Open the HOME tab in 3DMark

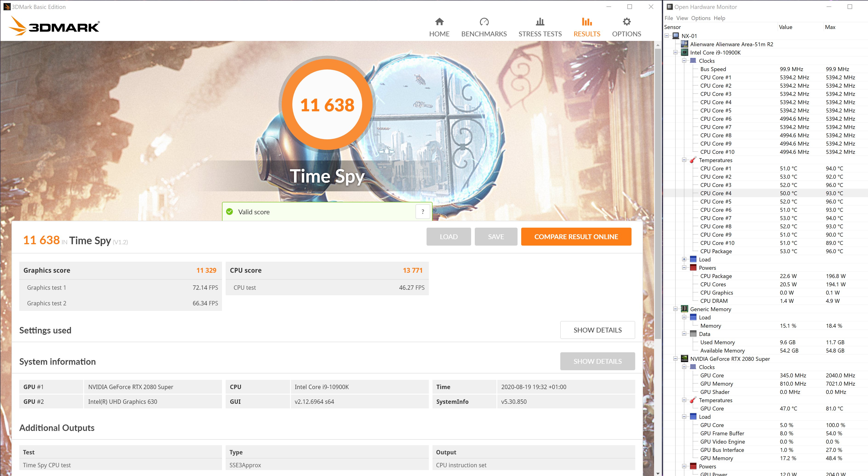439,27
